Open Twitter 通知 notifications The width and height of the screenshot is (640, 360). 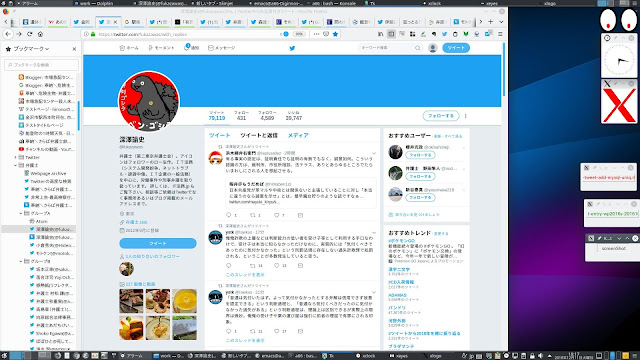click(191, 48)
